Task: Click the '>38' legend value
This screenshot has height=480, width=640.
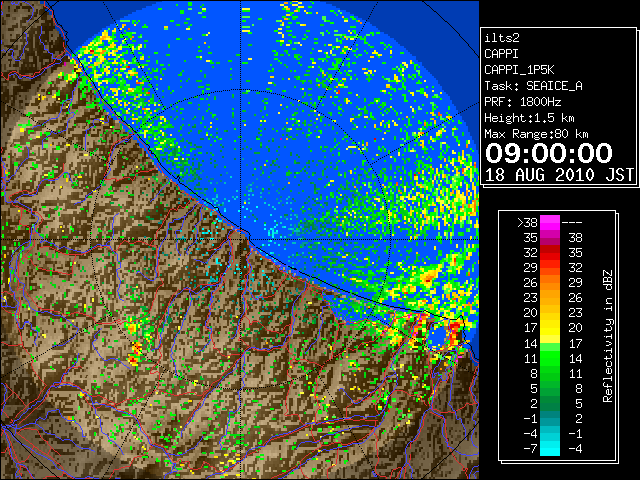Action: pyautogui.click(x=527, y=222)
